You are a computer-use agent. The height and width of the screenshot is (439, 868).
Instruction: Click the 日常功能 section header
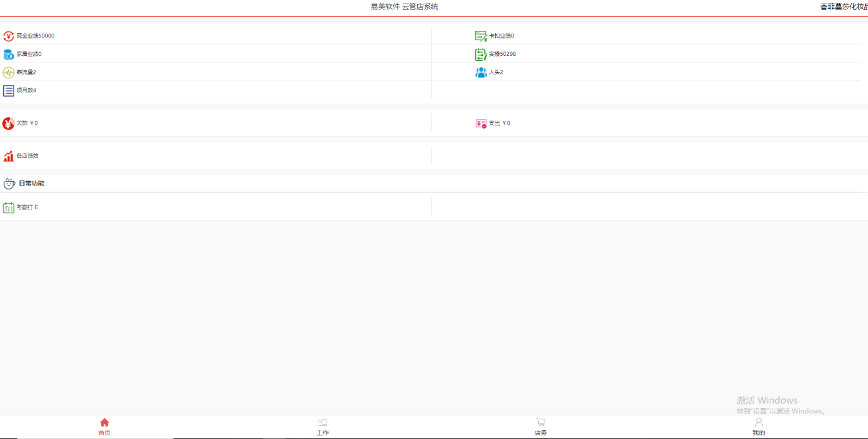(31, 183)
